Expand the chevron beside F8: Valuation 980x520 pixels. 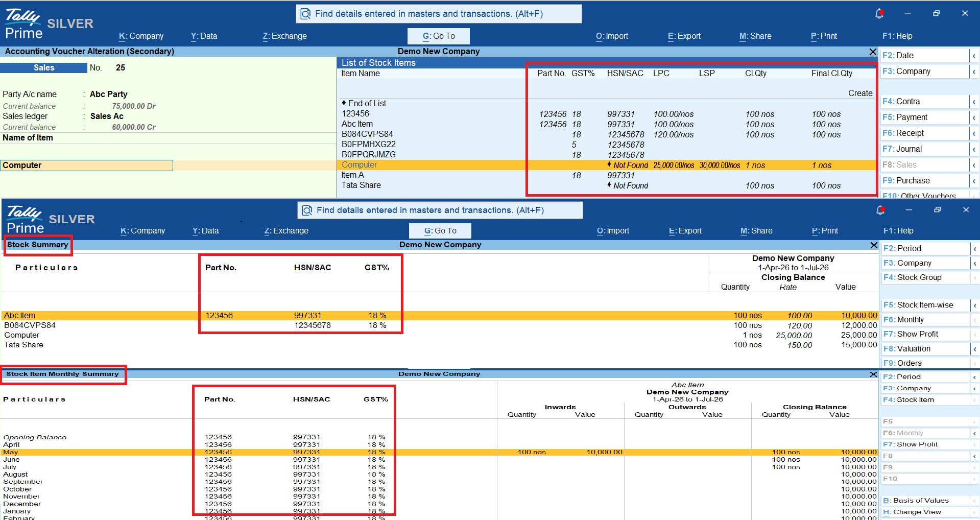(x=974, y=349)
